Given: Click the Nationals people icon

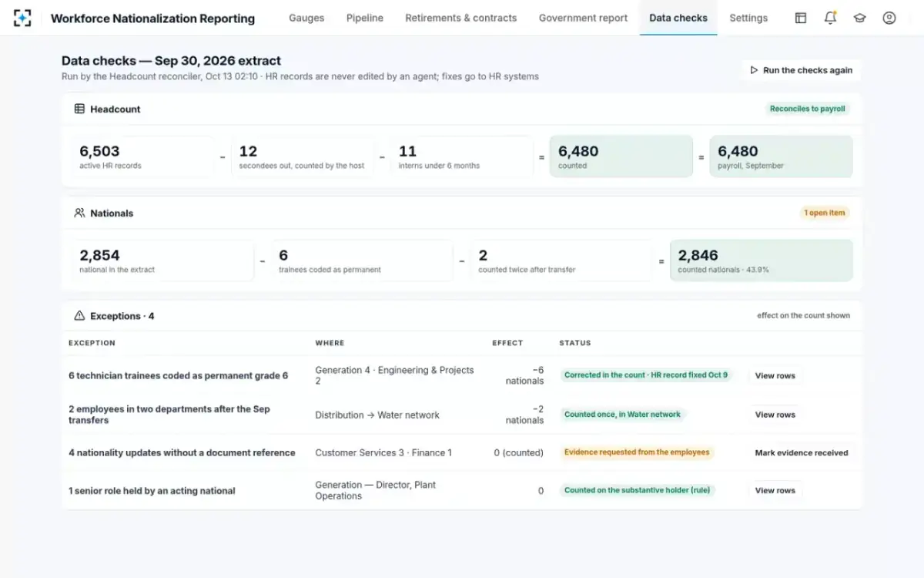Looking at the screenshot, I should pyautogui.click(x=79, y=213).
